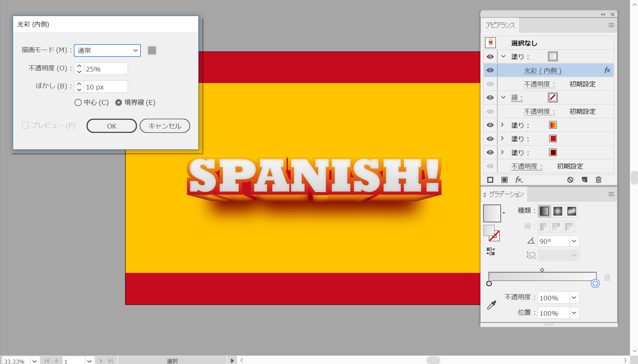Screen dimensions: 638x364
Task: Click the inner glow color swatch
Action: pos(152,50)
